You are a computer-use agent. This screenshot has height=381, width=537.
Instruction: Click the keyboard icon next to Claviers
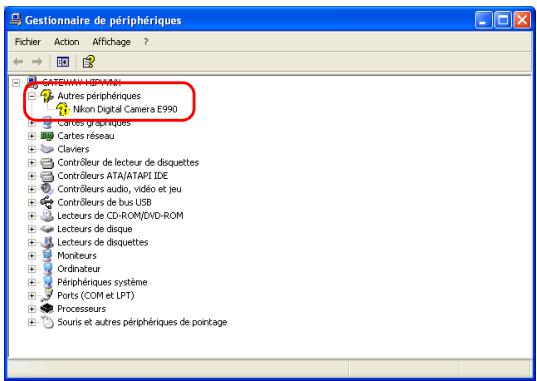point(47,149)
